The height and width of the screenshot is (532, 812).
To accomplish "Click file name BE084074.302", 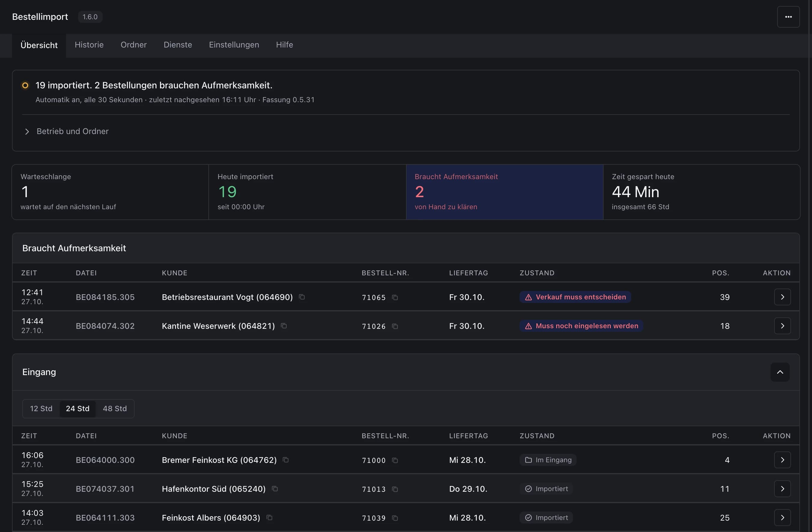I will (105, 326).
